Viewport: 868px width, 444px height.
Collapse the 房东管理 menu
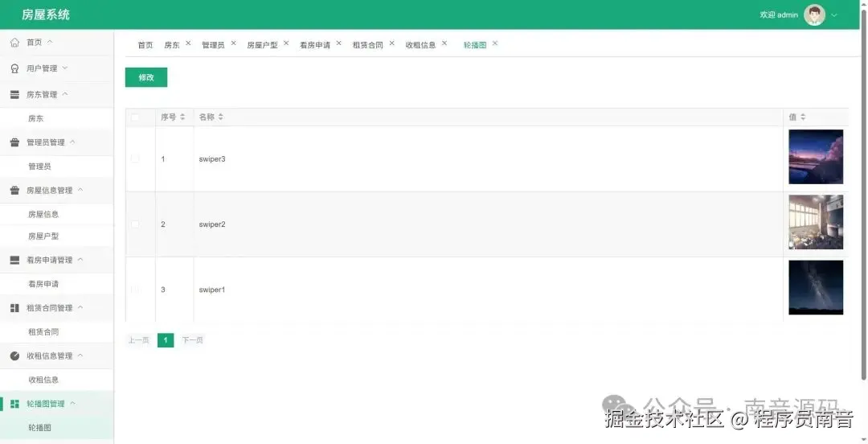coord(65,93)
